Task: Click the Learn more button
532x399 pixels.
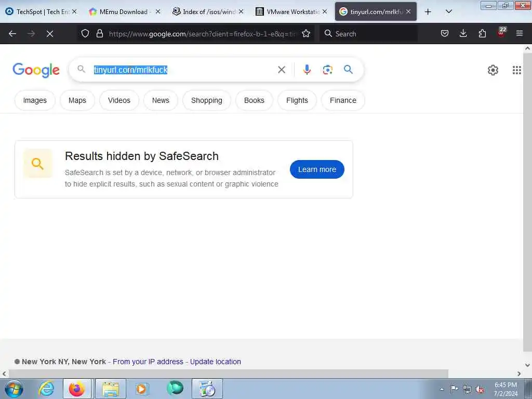Action: pos(317,169)
